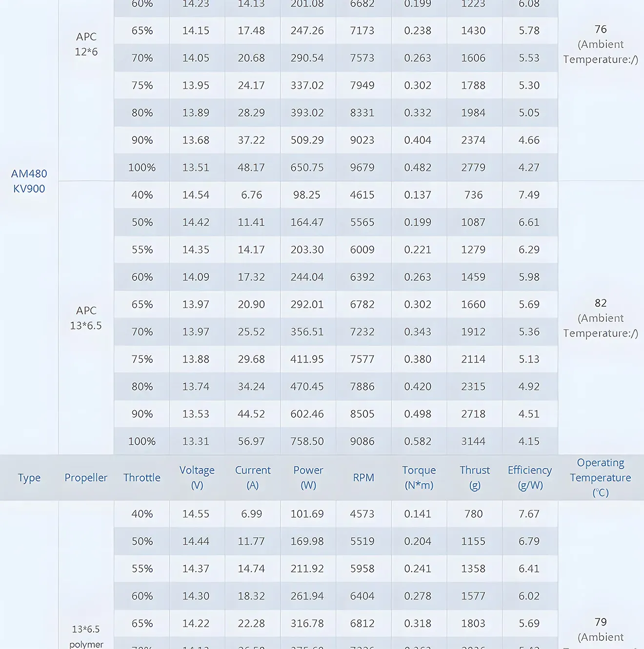Select the 758.50 power value cell

coord(307,441)
